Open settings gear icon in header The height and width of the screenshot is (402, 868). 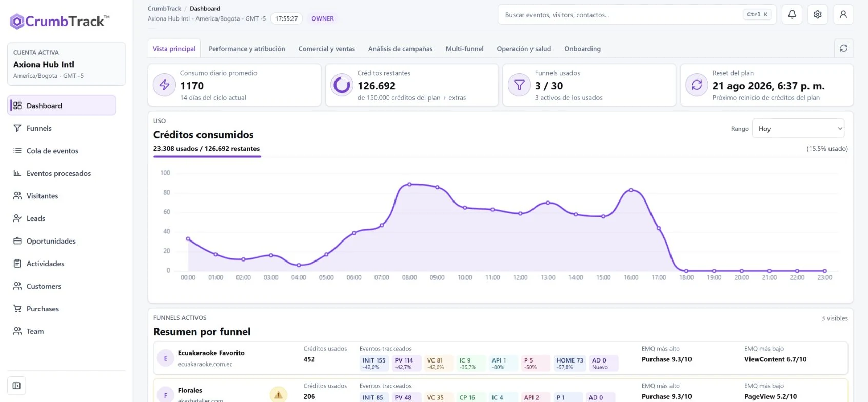[818, 14]
